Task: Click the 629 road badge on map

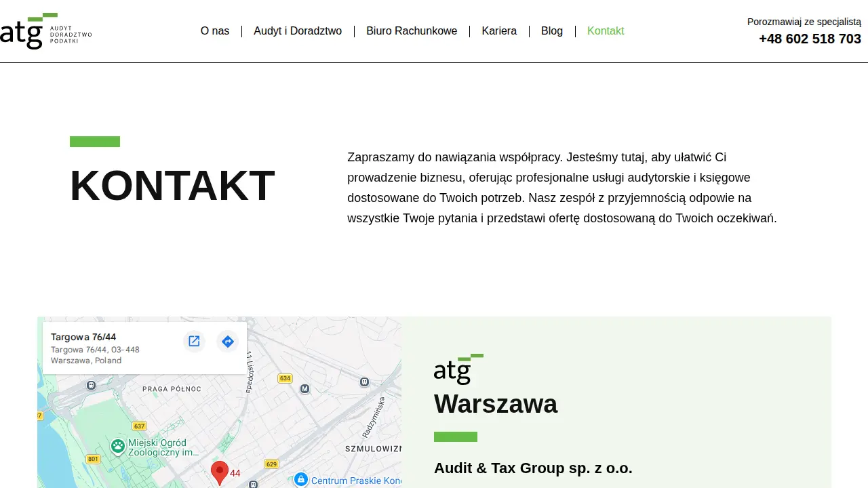Action: [271, 464]
